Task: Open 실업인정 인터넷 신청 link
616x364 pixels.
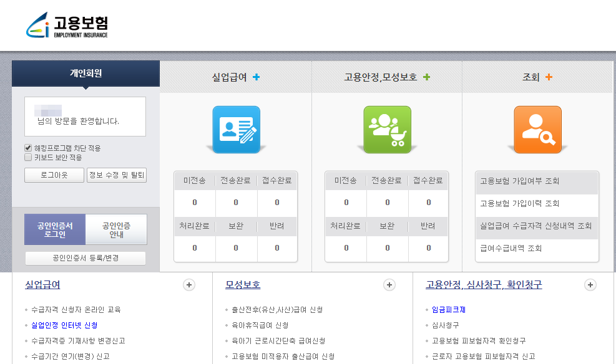Action: pos(66,324)
